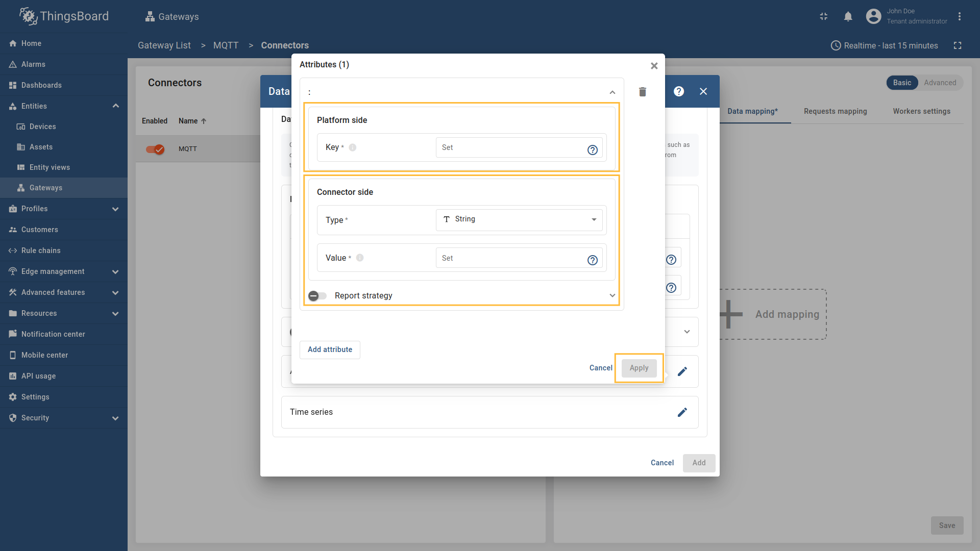Open help via question mark in dialog header

coord(679,91)
